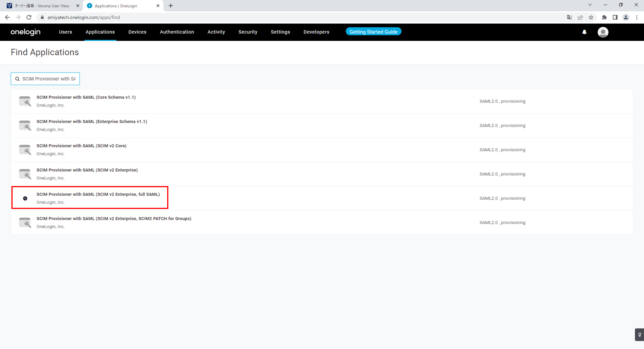Open SCIM Provisioner with SAML (Core Schema v1.1)
This screenshot has height=349, width=644.
[86, 97]
